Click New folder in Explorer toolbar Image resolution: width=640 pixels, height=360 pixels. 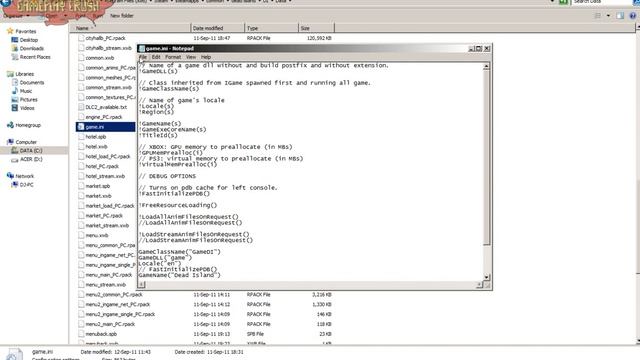122,16
